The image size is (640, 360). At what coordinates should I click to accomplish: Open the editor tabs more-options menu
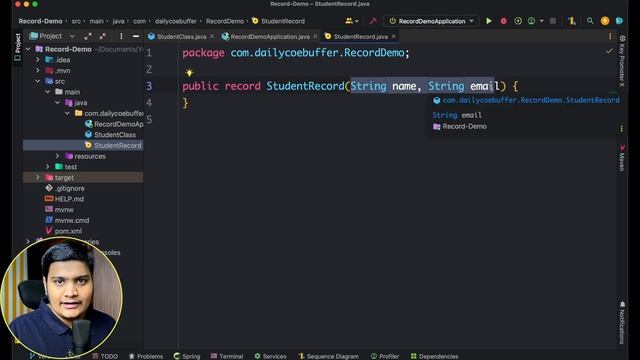click(x=610, y=36)
